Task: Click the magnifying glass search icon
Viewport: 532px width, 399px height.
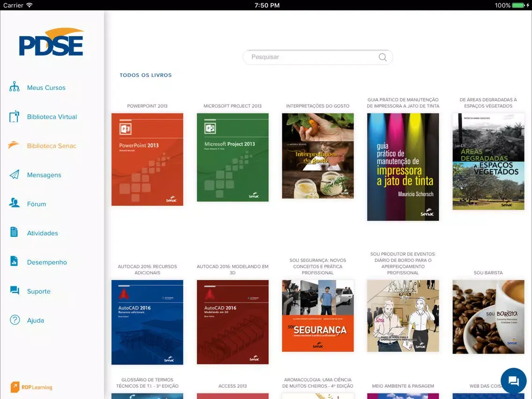Action: (383, 57)
